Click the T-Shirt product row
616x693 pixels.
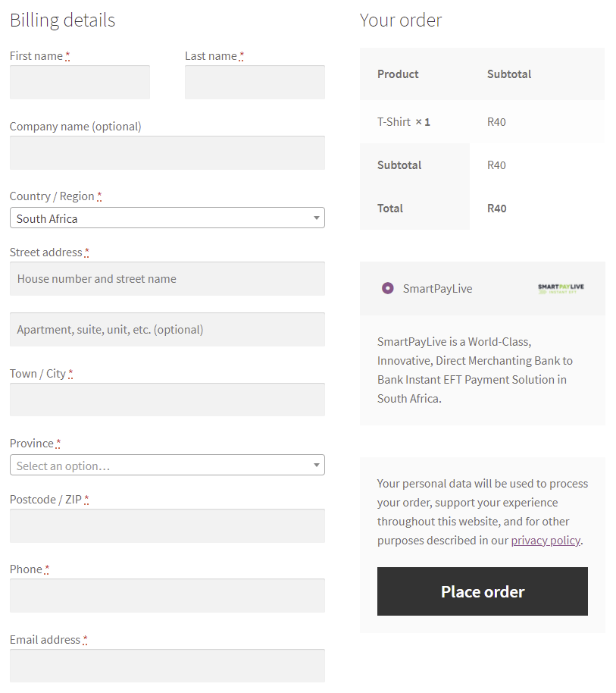tap(482, 122)
